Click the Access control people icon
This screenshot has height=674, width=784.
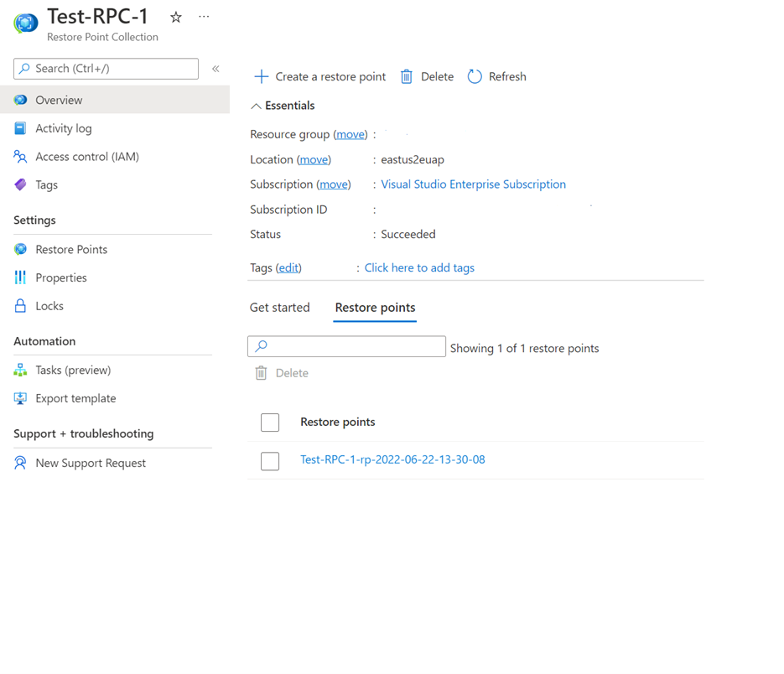click(20, 157)
